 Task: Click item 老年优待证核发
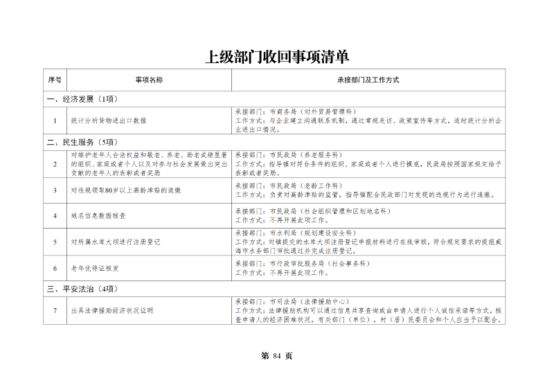[95, 267]
